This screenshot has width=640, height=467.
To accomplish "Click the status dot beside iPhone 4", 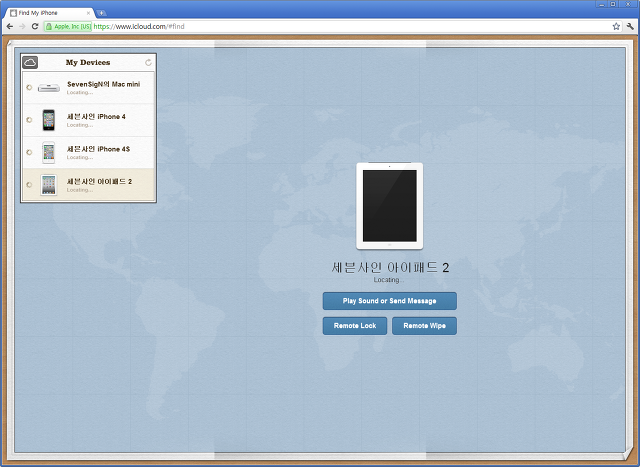I will coord(29,120).
